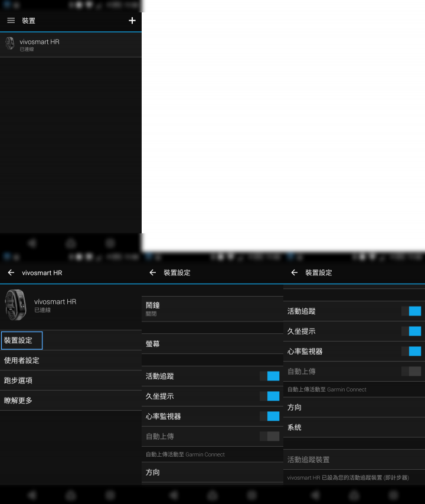The image size is (425, 504).
Task: Open 系統 system settings
Action: coord(354,427)
